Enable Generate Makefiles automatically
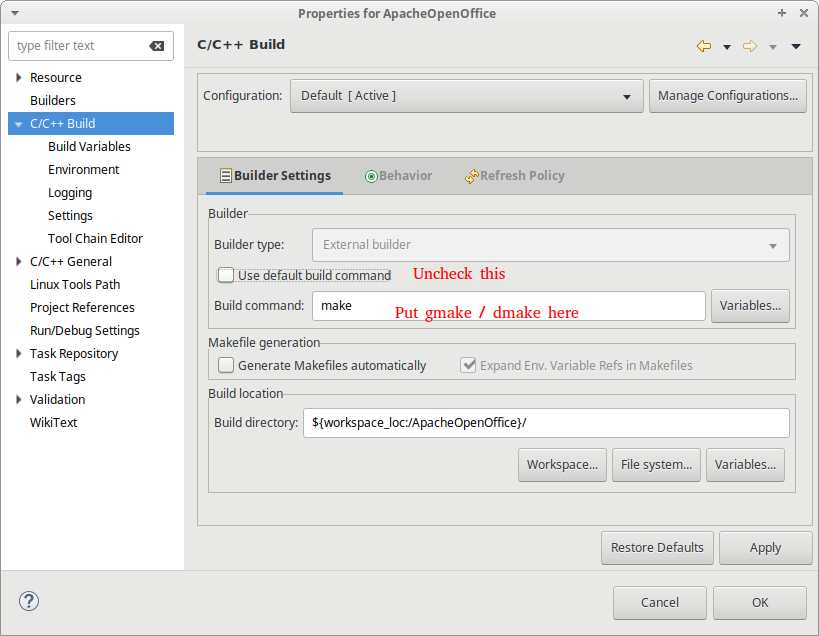 tap(226, 365)
